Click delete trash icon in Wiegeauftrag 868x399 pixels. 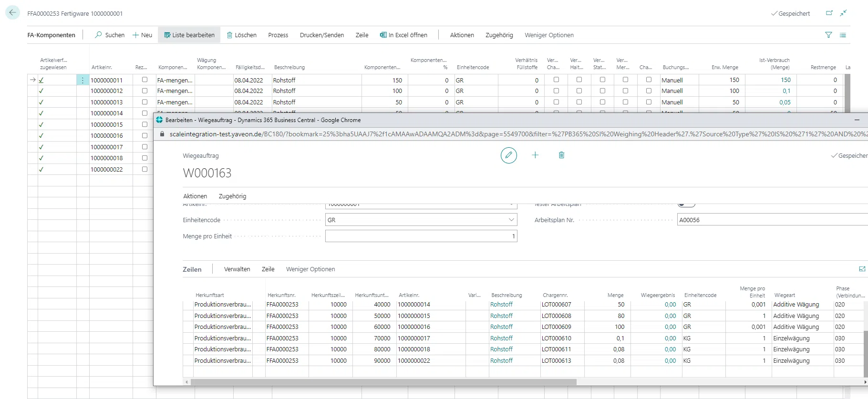click(561, 155)
